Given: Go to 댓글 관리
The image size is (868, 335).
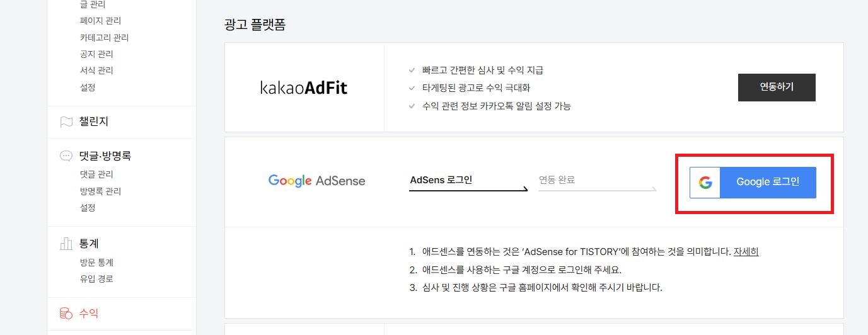Looking at the screenshot, I should pos(96,174).
